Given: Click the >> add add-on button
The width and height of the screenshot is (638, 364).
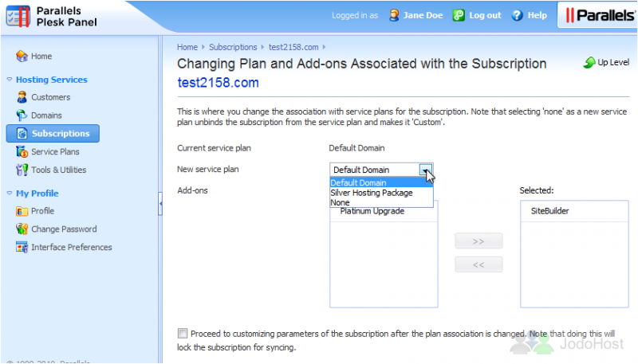Looking at the screenshot, I should tap(478, 241).
